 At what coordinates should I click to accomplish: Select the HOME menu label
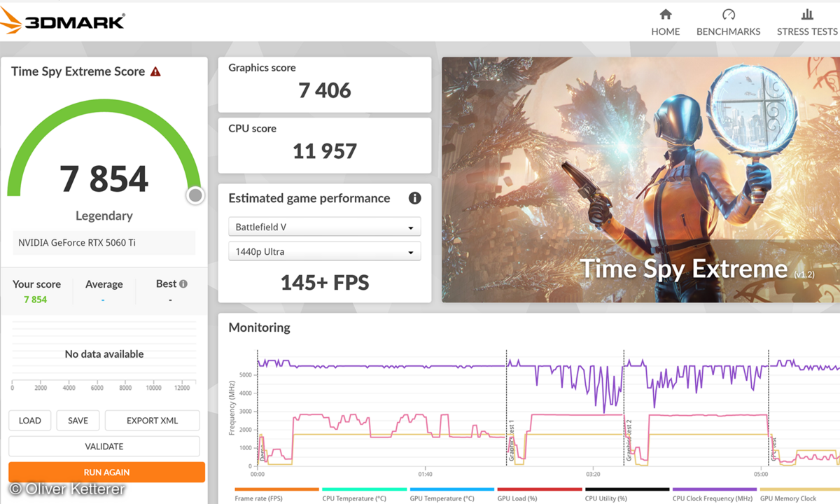tap(666, 31)
